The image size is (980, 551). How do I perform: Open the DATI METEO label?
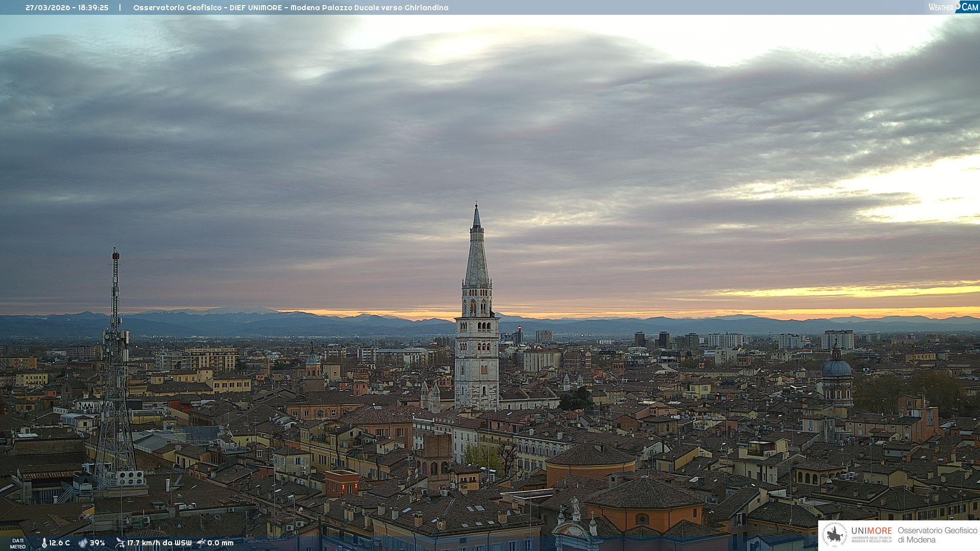tap(18, 543)
